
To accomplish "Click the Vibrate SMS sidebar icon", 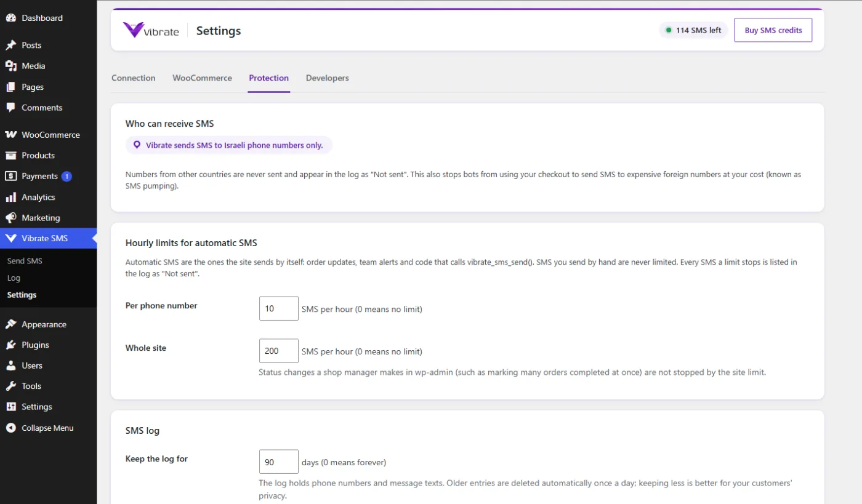I will click(10, 238).
